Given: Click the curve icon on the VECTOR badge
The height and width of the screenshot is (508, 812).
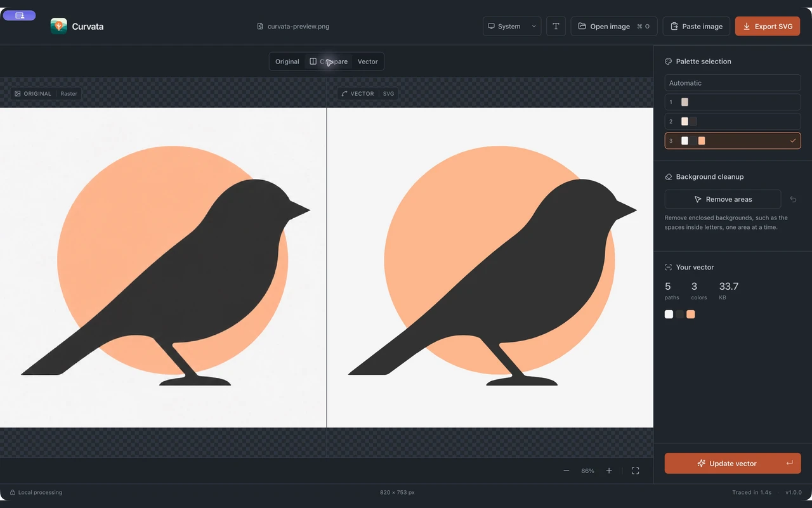Looking at the screenshot, I should 344,94.
